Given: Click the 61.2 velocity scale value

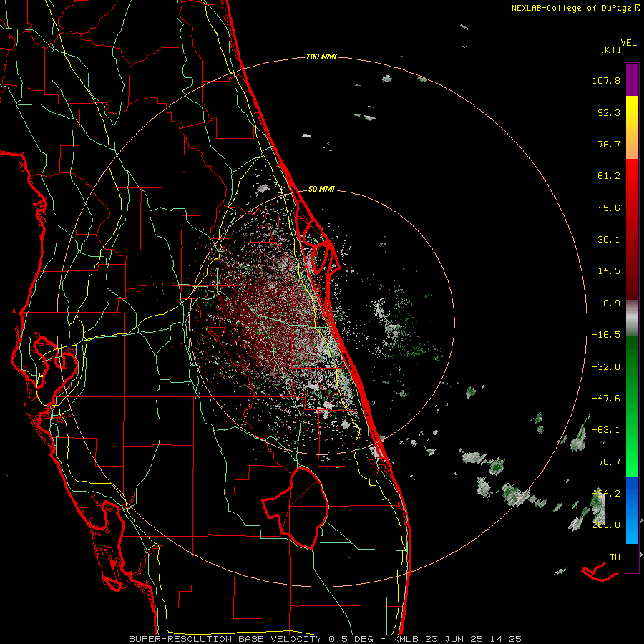Looking at the screenshot, I should [x=609, y=176].
